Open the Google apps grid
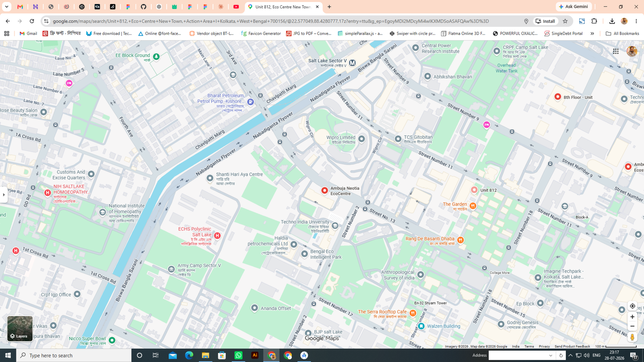Screen dimensions: 644x362 pos(616,51)
